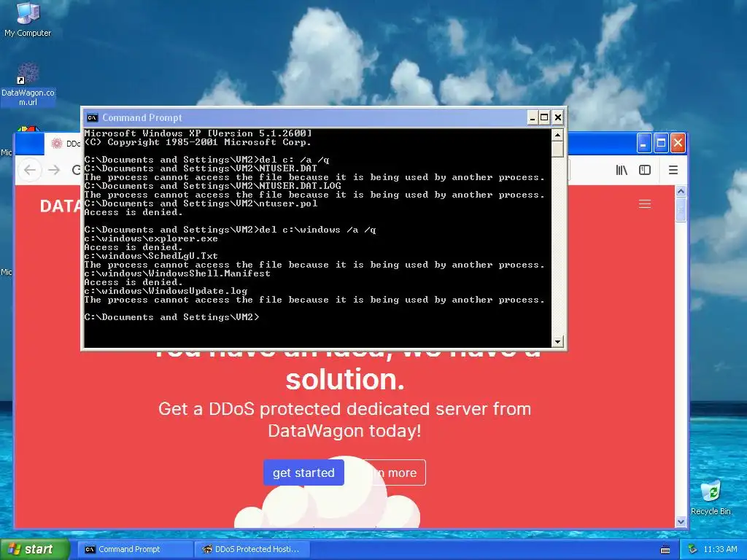Click the Command Prompt title bar icon
The image size is (747, 560).
pyautogui.click(x=93, y=117)
